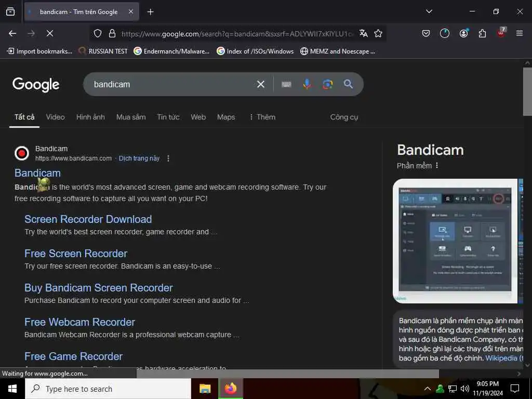Viewport: 532px width, 399px height.
Task: Open Free Screen Recorder link
Action: pyautogui.click(x=76, y=254)
